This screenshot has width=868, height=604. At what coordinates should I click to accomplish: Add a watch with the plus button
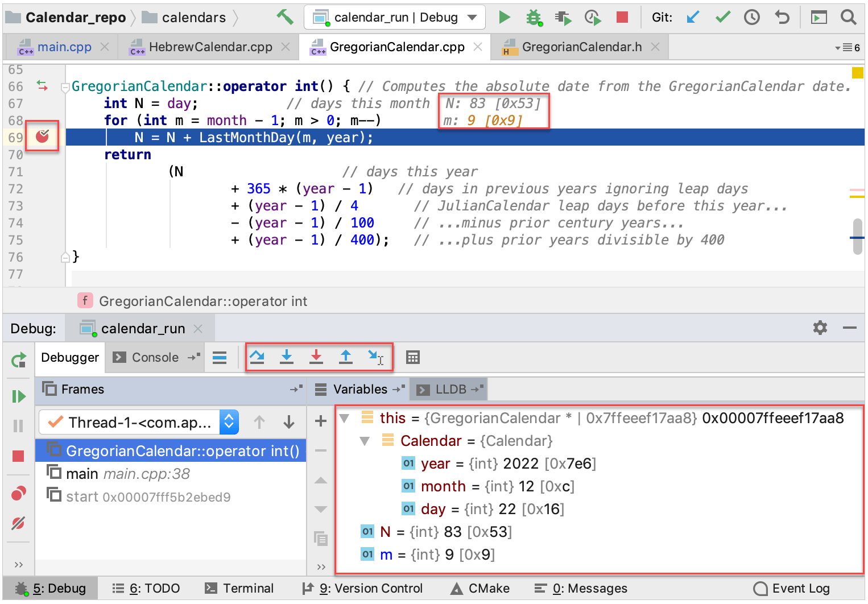(320, 421)
